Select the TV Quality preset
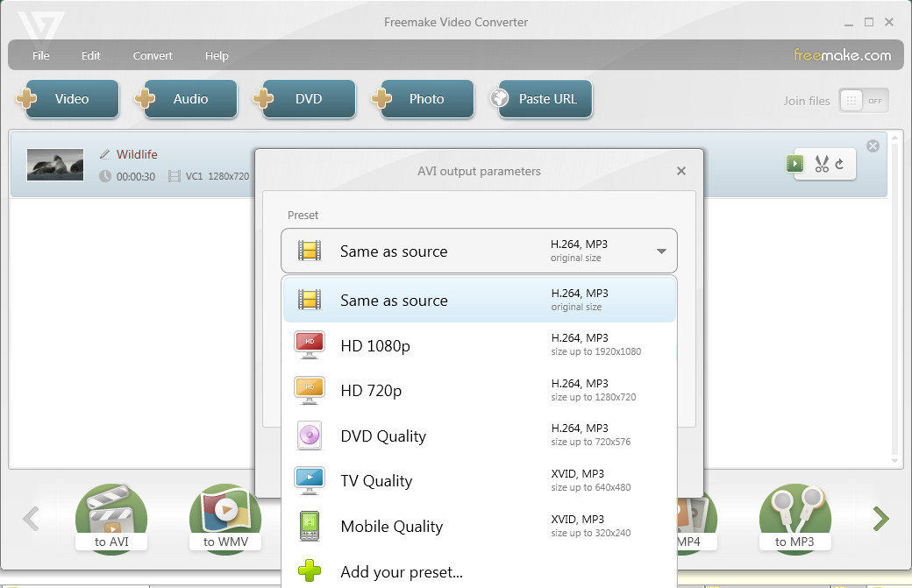This screenshot has width=912, height=588. pos(480,480)
